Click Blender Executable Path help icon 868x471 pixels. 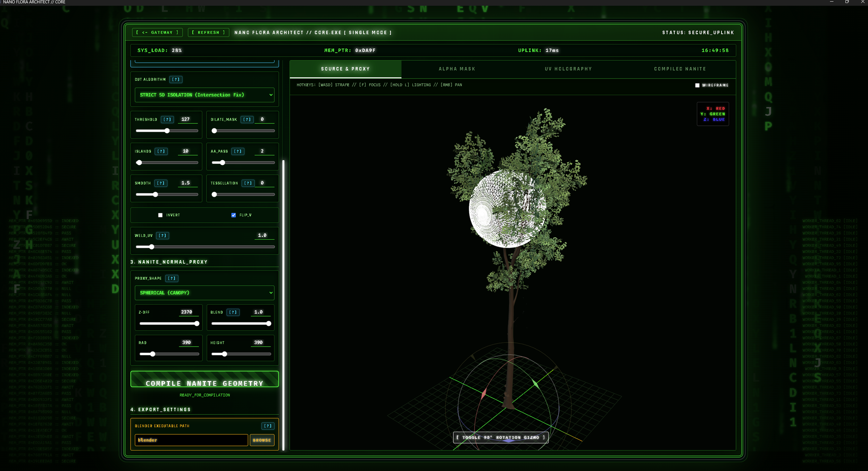pos(268,426)
